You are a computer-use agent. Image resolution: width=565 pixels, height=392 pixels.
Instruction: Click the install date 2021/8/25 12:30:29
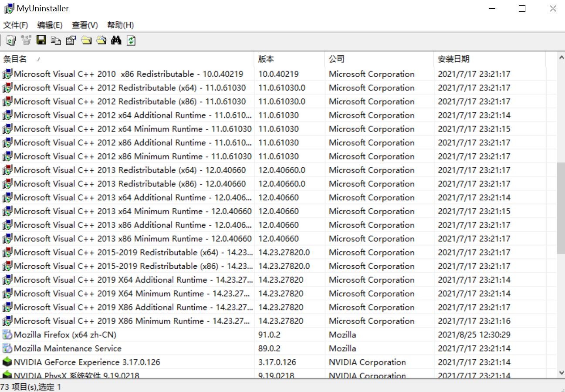pyautogui.click(x=474, y=335)
